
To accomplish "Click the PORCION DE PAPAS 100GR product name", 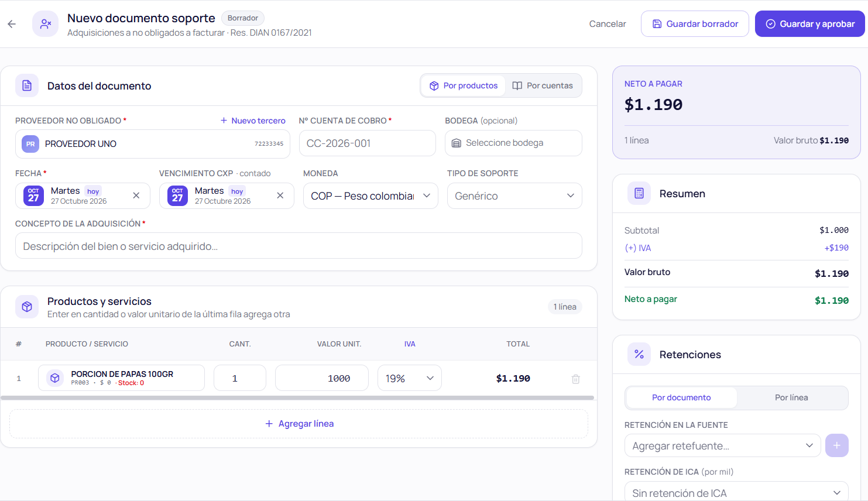I will point(122,374).
